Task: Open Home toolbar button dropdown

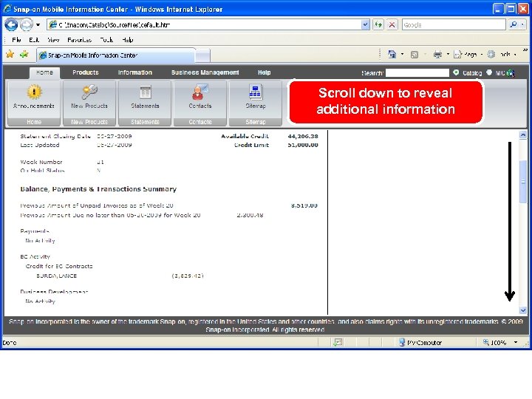Action: point(403,54)
